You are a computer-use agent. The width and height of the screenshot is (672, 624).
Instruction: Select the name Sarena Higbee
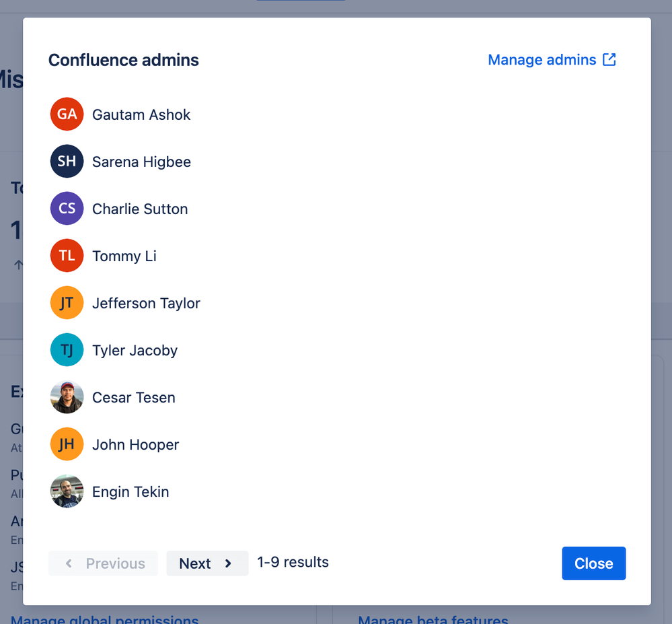tap(141, 162)
